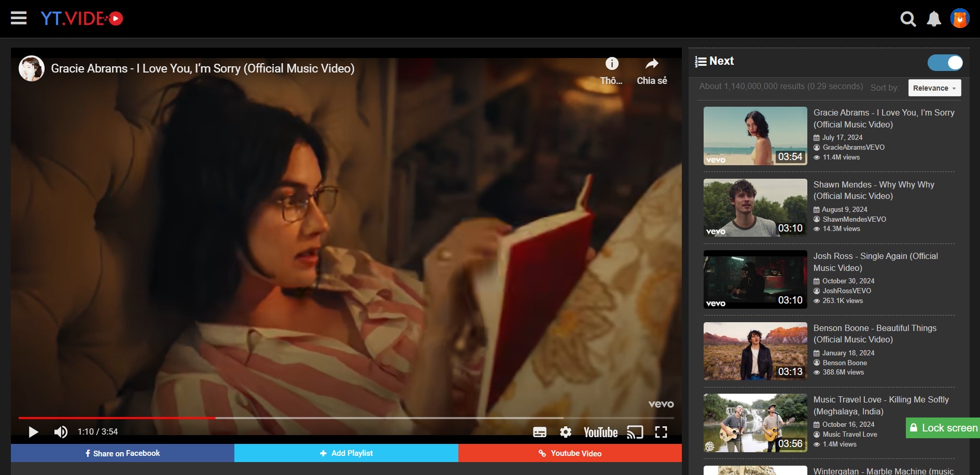Seek using the video progress bar
The height and width of the screenshot is (475, 980).
(x=346, y=418)
